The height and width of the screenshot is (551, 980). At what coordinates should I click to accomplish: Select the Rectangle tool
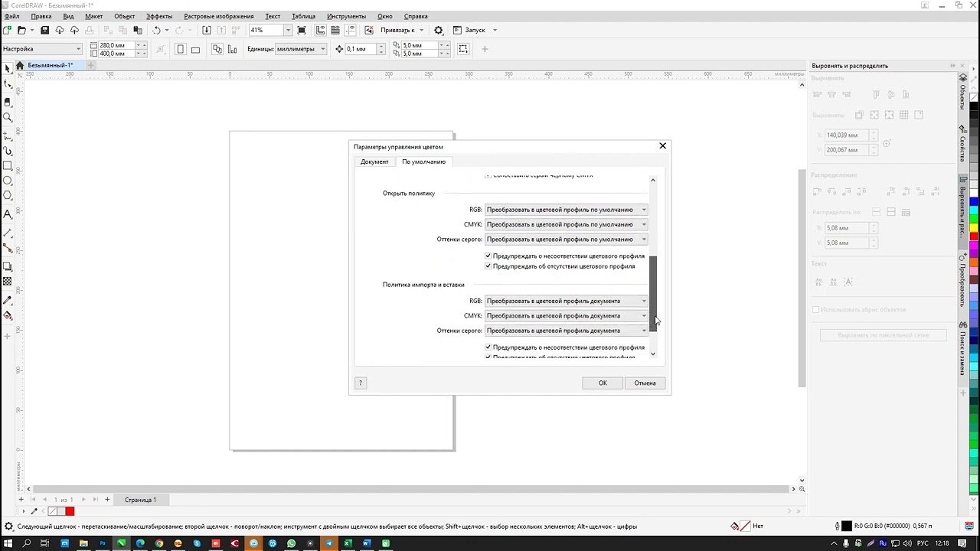click(8, 165)
